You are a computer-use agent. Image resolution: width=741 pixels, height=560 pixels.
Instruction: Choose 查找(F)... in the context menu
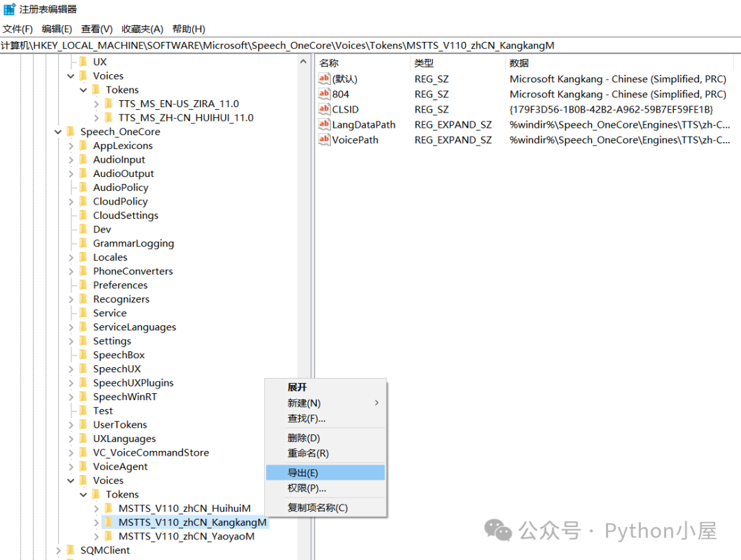[326, 418]
